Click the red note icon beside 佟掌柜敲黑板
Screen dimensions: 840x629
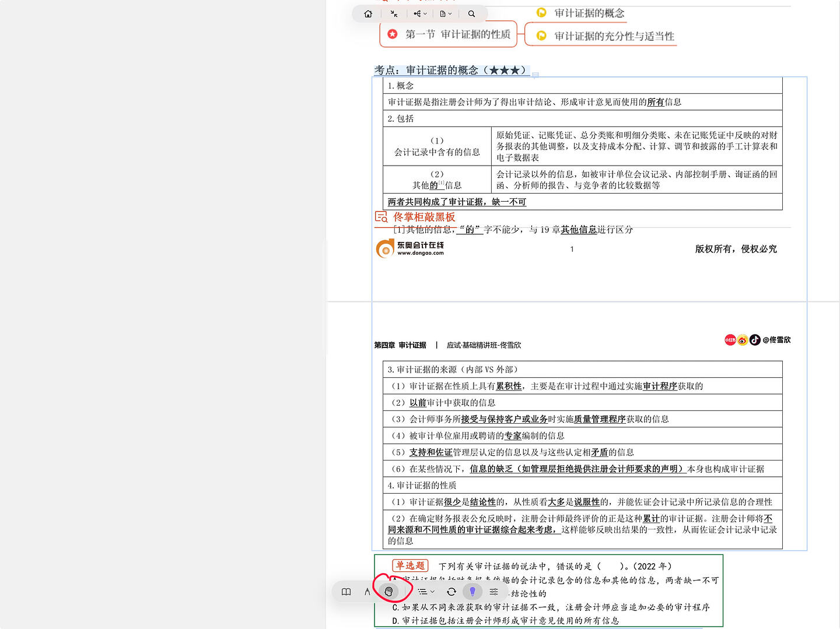(x=381, y=217)
